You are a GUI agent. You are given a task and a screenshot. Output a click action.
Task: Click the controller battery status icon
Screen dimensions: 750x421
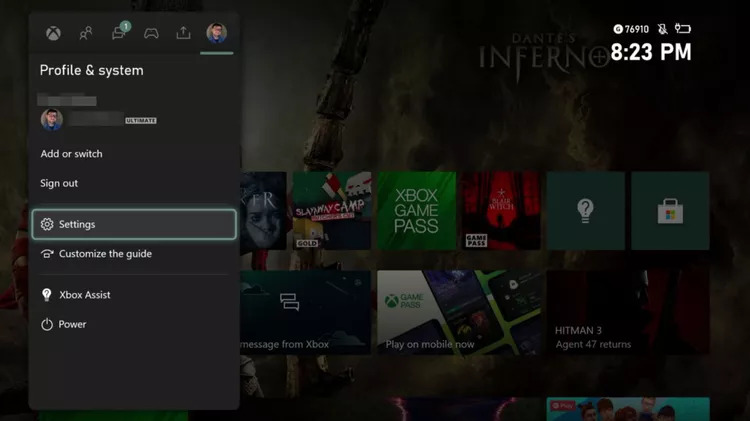pos(683,29)
